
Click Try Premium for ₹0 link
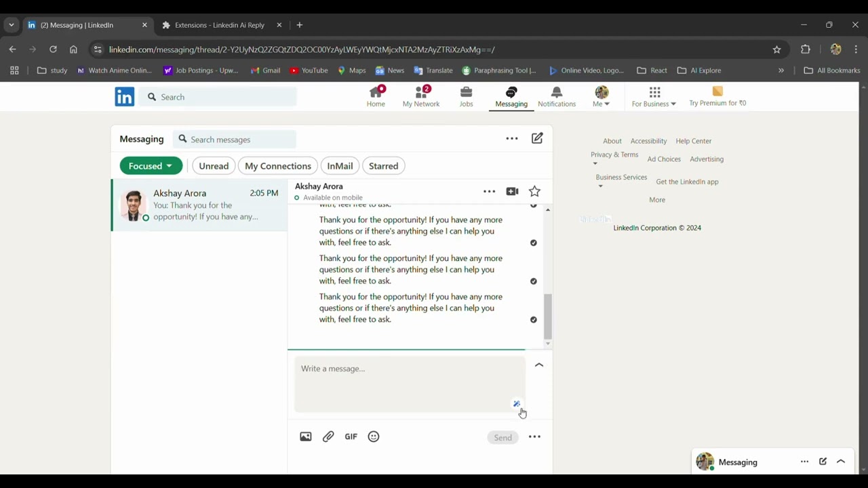[717, 97]
